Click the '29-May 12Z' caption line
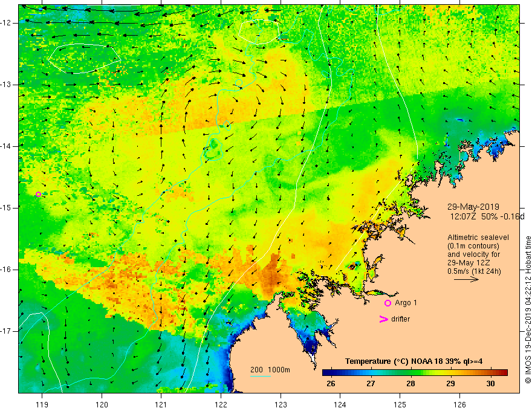Screen dimensions: 532x411 pos(468,263)
